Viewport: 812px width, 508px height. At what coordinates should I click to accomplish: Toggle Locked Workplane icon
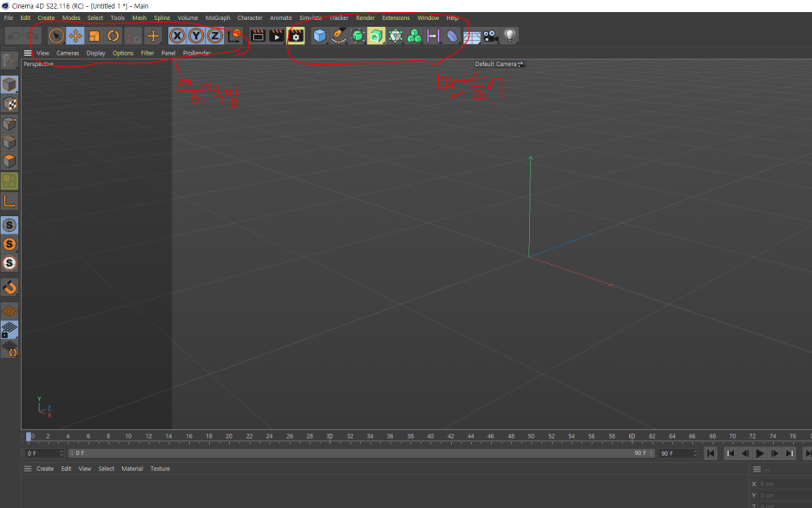(10, 330)
